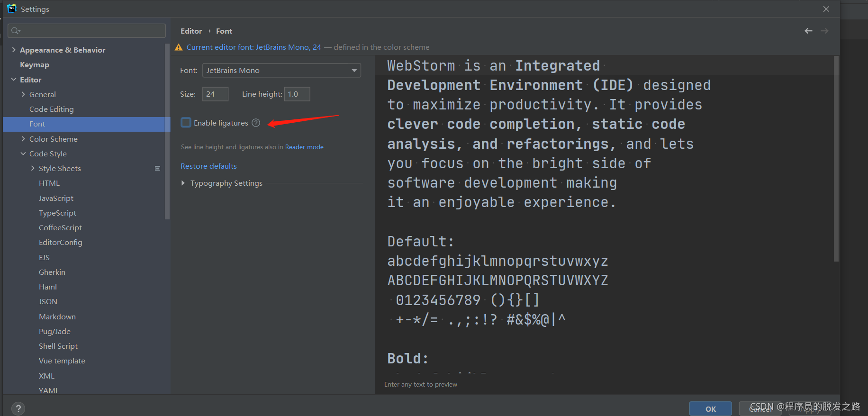The image size is (868, 416).
Task: Click the preview text 'Bold:'
Action: (408, 358)
